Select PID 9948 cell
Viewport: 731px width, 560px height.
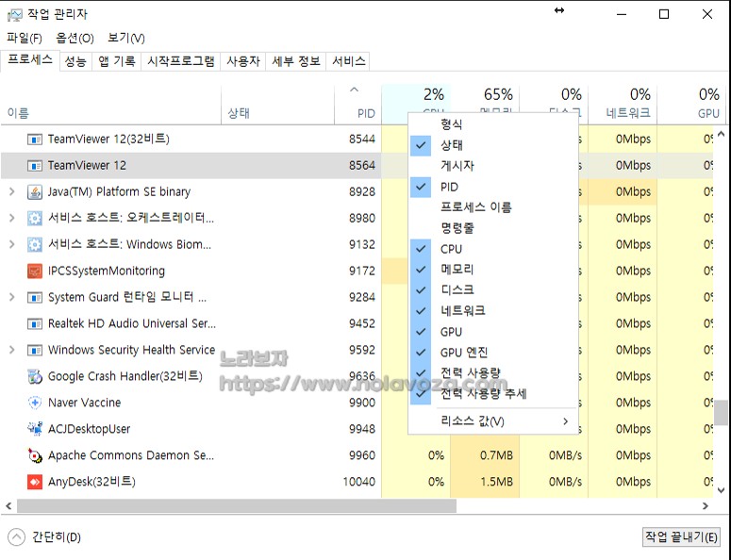point(362,429)
